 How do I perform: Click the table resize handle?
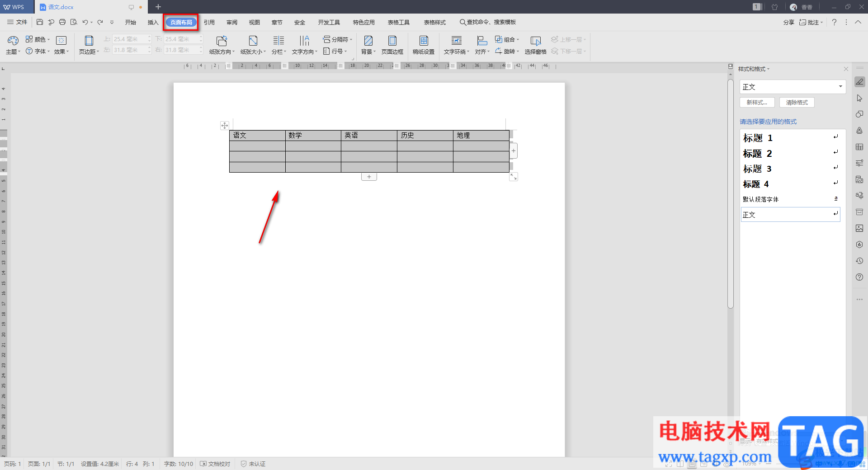pyautogui.click(x=514, y=177)
